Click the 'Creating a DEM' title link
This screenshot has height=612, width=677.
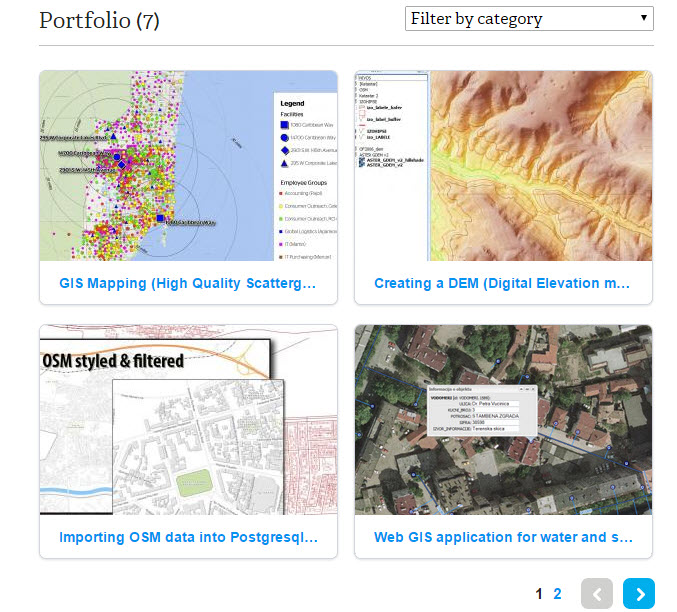click(x=502, y=284)
